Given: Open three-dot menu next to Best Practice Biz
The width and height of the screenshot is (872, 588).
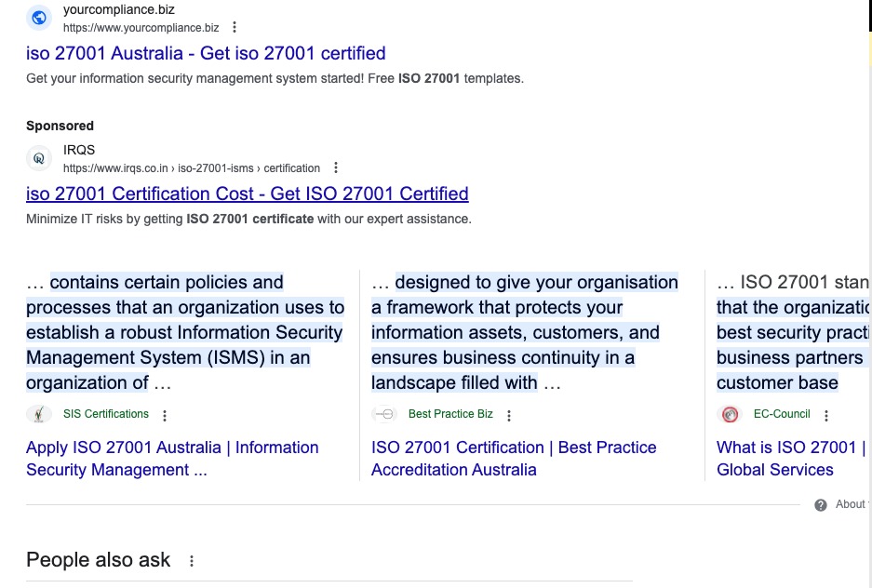Looking at the screenshot, I should coord(509,415).
